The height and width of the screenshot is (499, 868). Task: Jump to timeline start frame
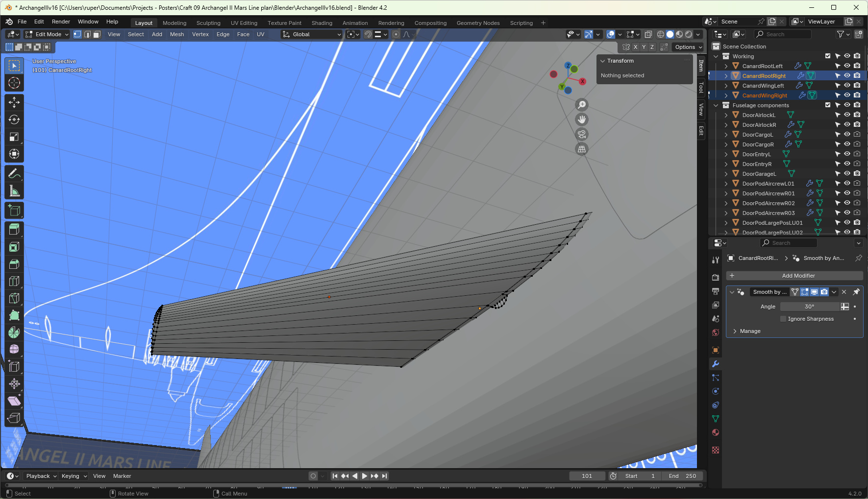335,476
